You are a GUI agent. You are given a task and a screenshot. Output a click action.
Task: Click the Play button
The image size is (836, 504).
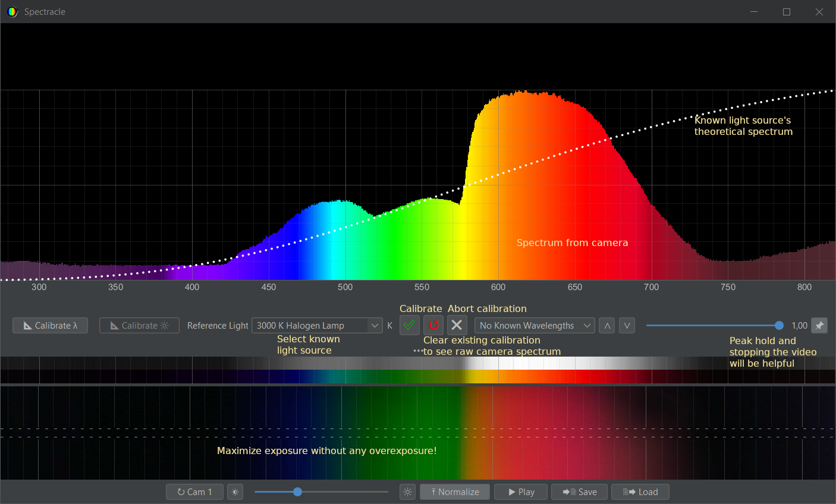pos(521,492)
